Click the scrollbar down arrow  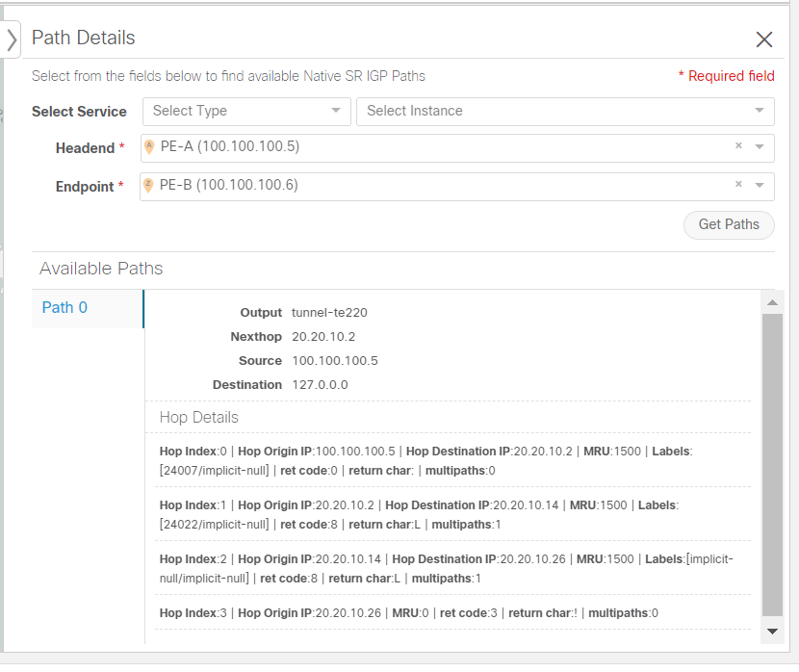(x=772, y=632)
